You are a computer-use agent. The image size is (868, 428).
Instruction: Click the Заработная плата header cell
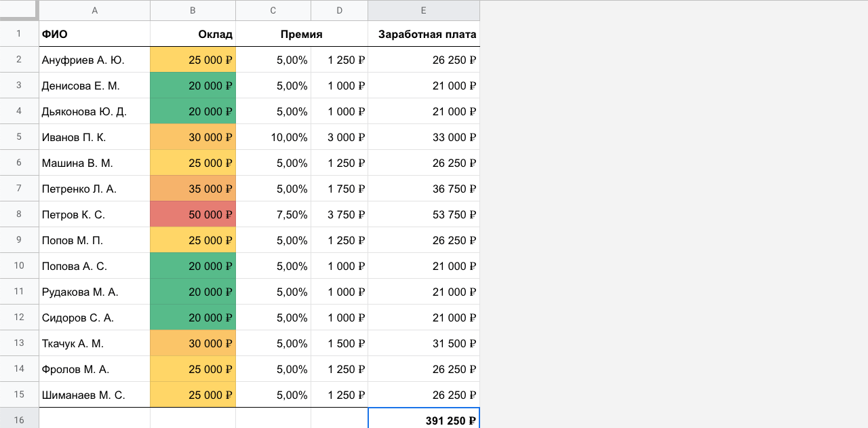[x=424, y=34]
